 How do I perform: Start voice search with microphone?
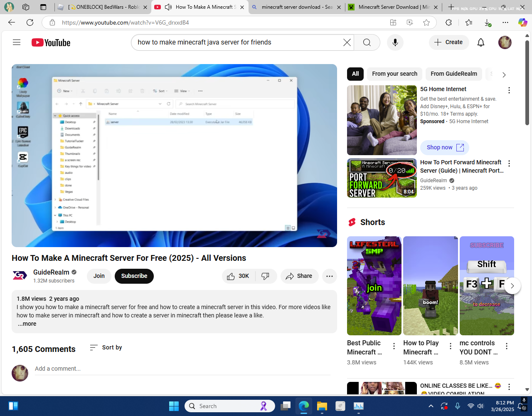coord(395,42)
